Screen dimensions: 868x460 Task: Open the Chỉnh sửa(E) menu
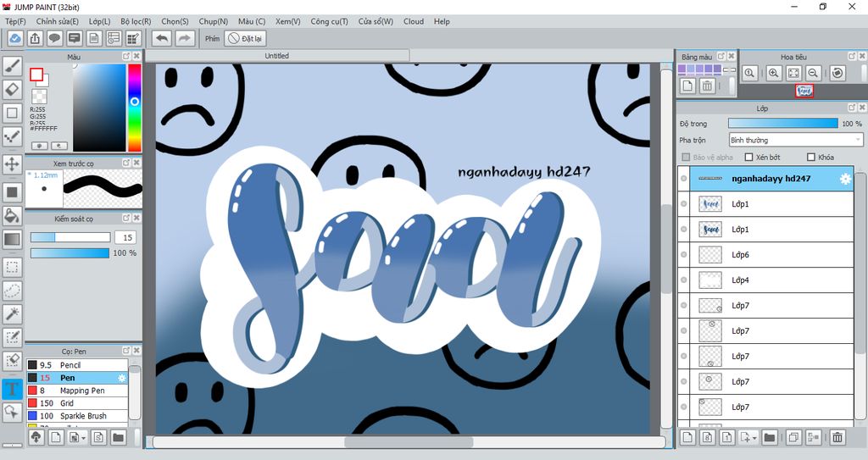tap(57, 21)
